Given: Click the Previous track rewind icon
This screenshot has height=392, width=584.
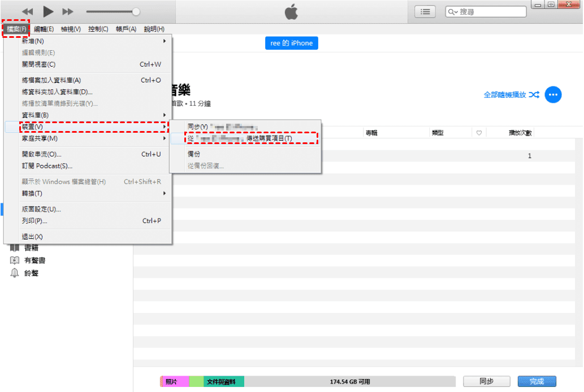Looking at the screenshot, I should (x=27, y=11).
